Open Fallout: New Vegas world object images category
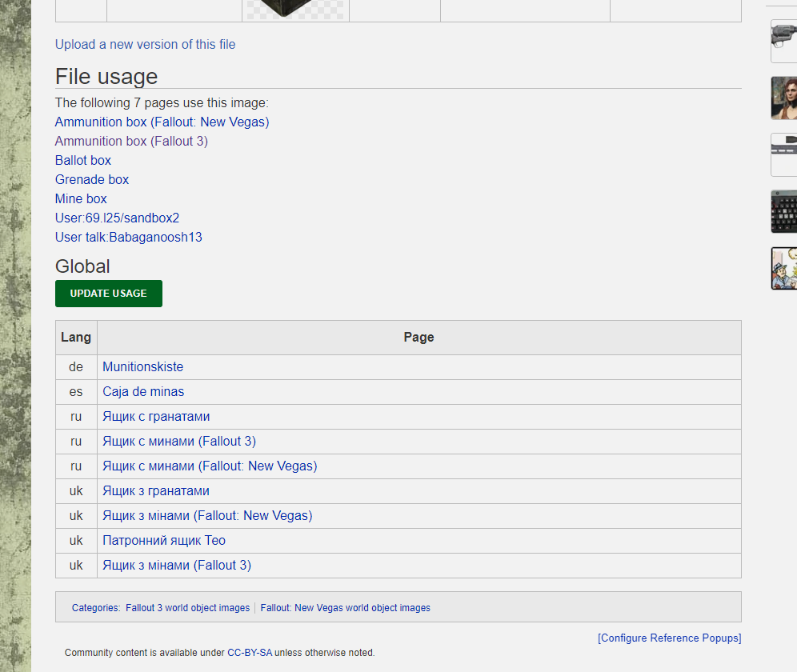Screen dimensions: 797x672 (x=345, y=608)
